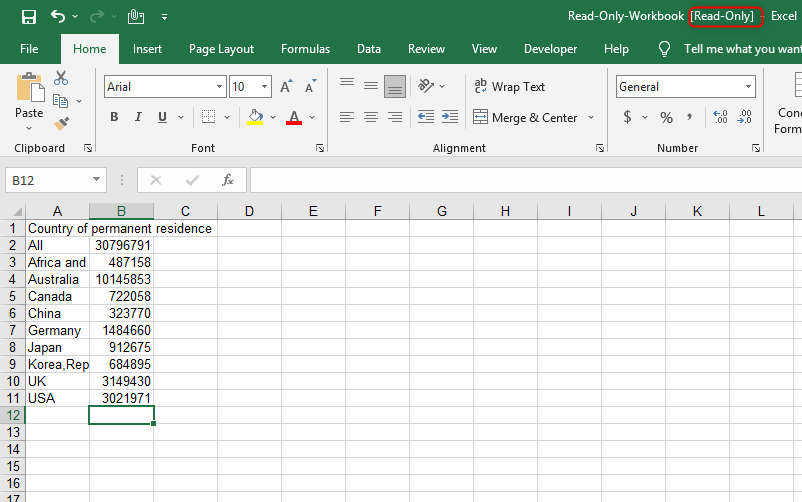The height and width of the screenshot is (502, 802).
Task: Click the Insert Function fx icon
Action: point(228,180)
